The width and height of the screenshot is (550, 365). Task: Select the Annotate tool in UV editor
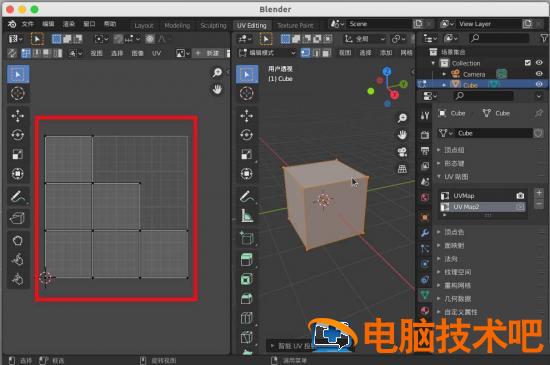pyautogui.click(x=18, y=197)
